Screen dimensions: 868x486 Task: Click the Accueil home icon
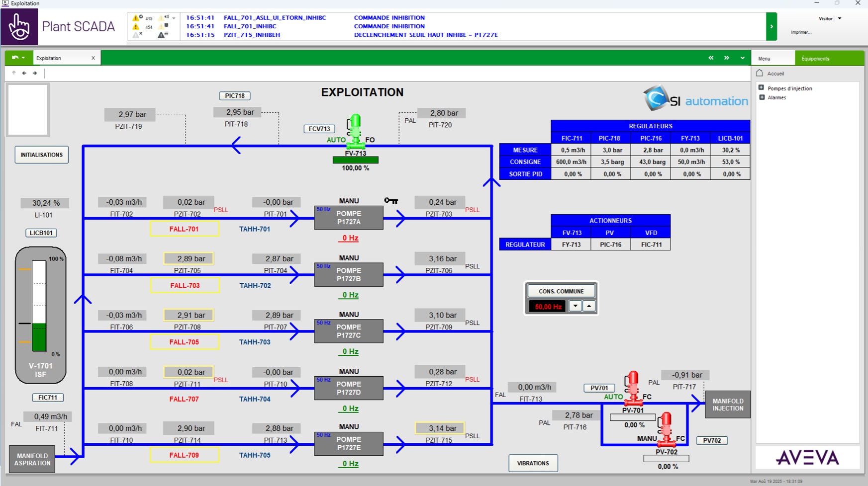pos(760,73)
